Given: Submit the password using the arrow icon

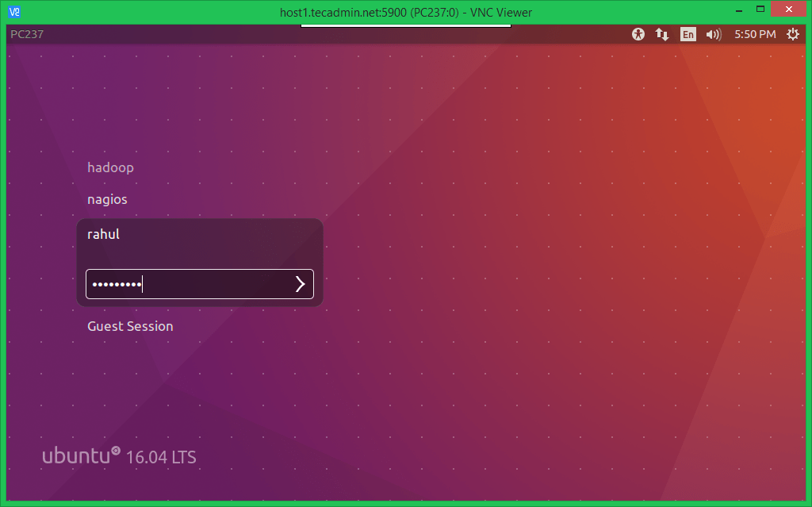Looking at the screenshot, I should tap(299, 283).
